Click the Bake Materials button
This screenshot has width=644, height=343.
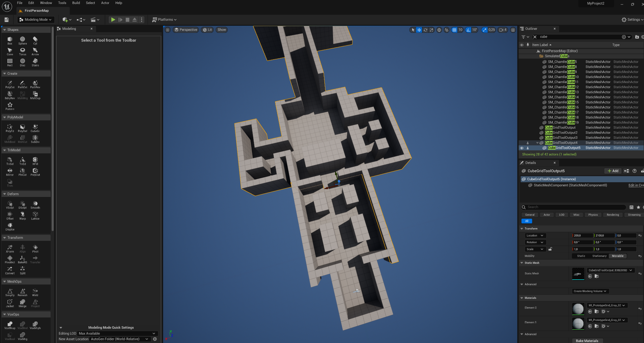pyautogui.click(x=587, y=341)
